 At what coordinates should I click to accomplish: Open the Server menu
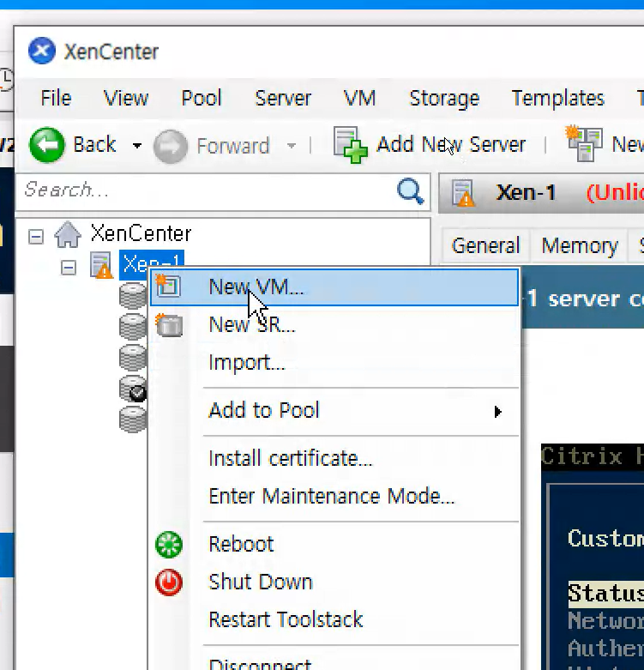point(283,99)
